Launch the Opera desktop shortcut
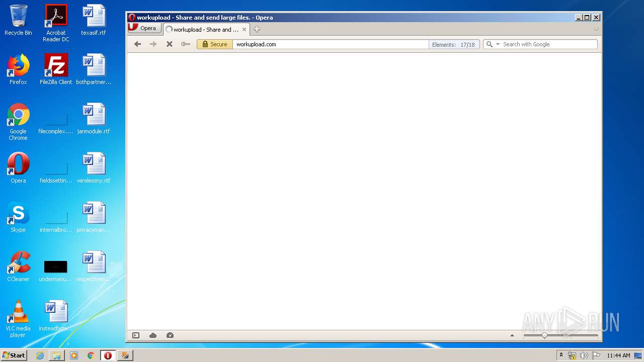Image resolution: width=644 pixels, height=362 pixels. 18,168
